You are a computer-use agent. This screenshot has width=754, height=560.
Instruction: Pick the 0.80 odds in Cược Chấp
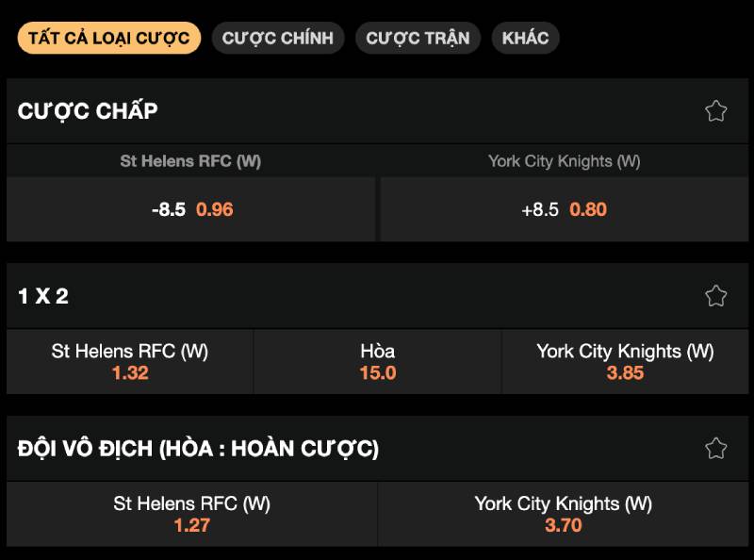coord(588,209)
